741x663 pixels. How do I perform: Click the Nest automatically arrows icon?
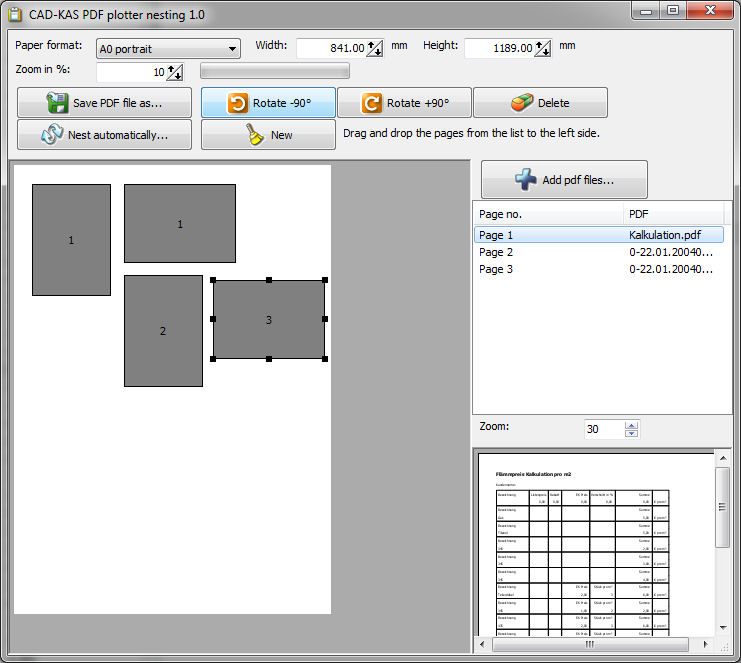[x=52, y=135]
